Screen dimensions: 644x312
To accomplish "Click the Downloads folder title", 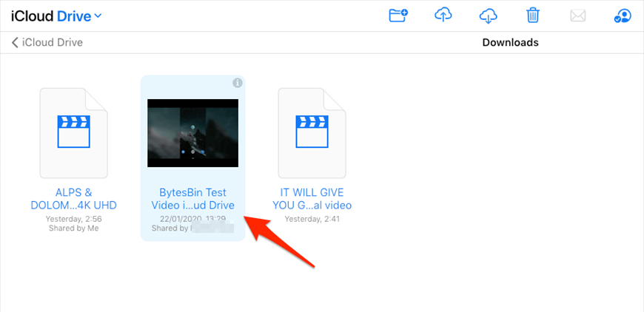I will coord(510,43).
